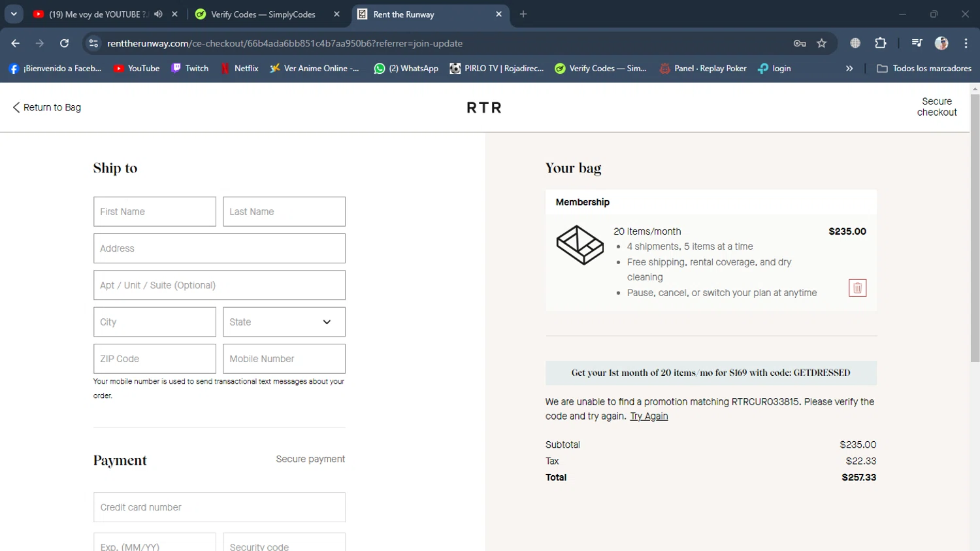Click the membership hanger box icon
This screenshot has width=980, height=551.
pyautogui.click(x=580, y=245)
